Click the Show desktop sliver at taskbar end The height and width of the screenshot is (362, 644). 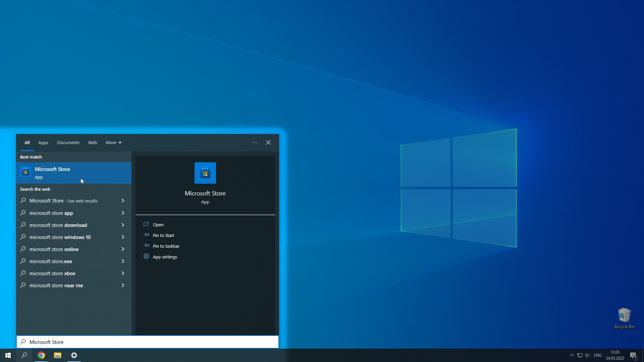(x=643, y=355)
